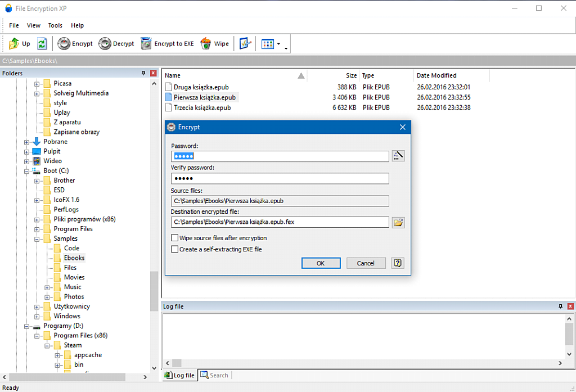Screen dimensions: 576x392
Task: Sort files by Date Modified column
Action: pyautogui.click(x=452, y=75)
